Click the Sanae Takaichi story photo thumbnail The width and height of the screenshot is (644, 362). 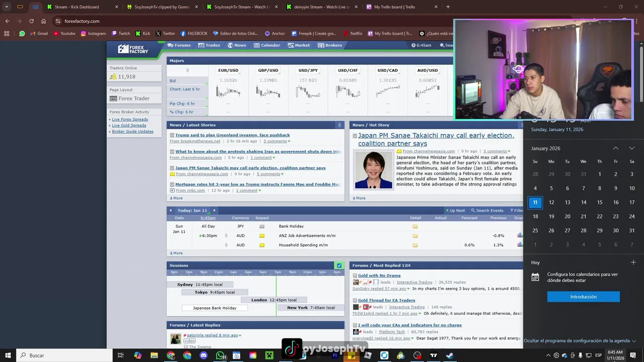pyautogui.click(x=373, y=169)
